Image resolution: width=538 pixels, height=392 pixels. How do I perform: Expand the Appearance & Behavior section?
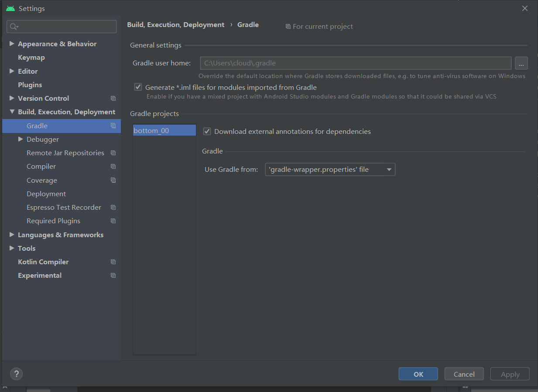coord(11,44)
